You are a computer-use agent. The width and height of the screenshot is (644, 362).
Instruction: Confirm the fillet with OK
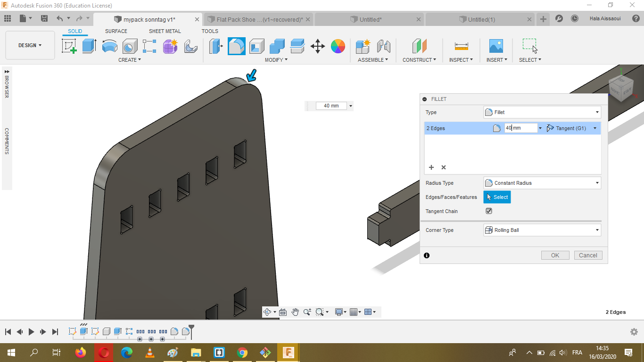point(555,255)
